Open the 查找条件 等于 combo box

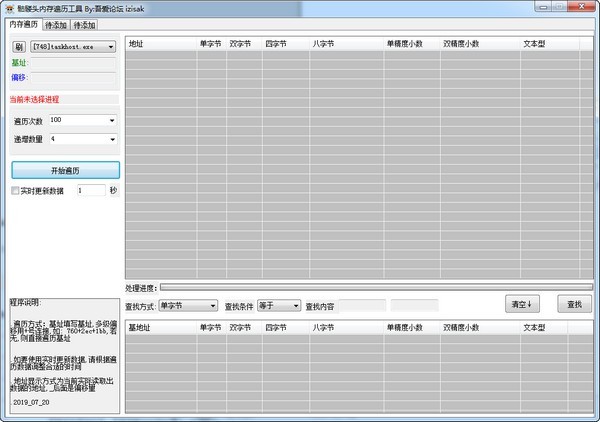pyautogui.click(x=279, y=306)
